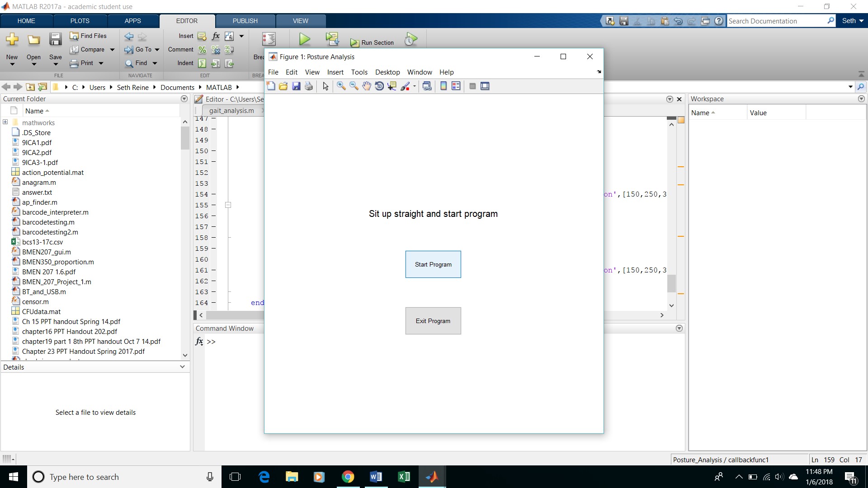Screen dimensions: 868x488
Task: Click the Insert Legend icon
Action: (456, 86)
